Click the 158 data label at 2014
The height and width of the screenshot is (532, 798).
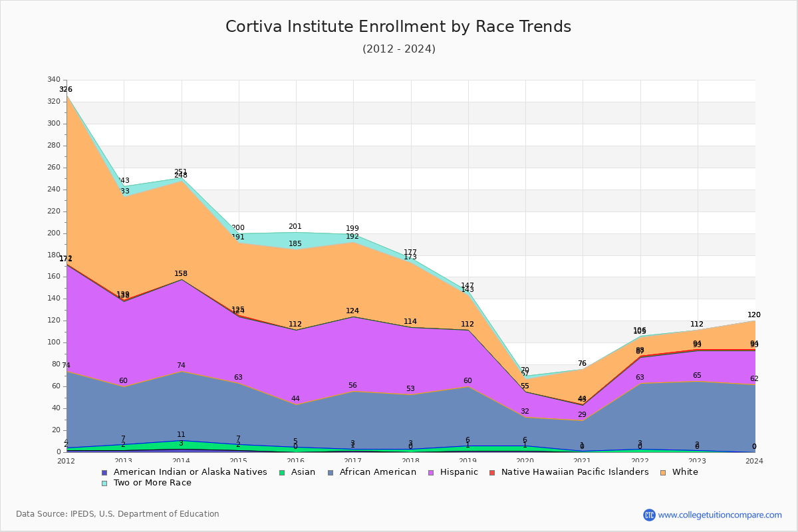181,274
